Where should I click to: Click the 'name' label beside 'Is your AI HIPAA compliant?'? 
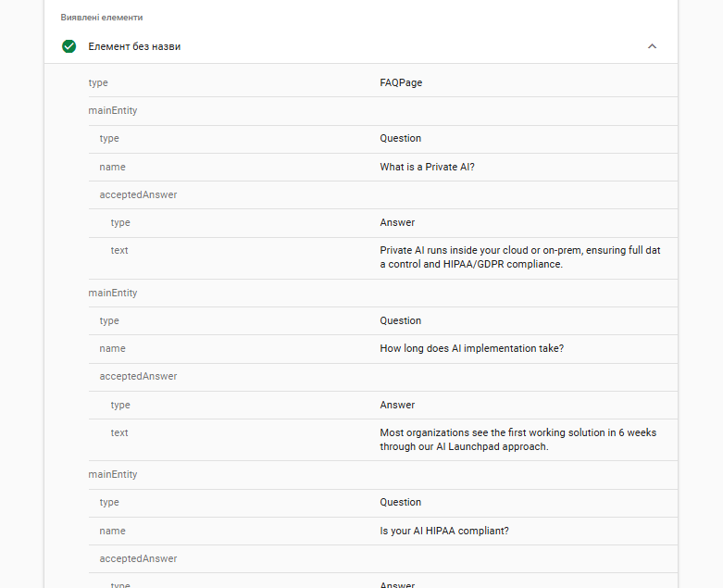(x=112, y=531)
